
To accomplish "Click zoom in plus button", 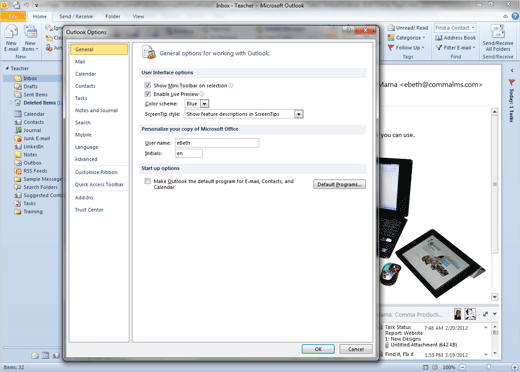I will [x=514, y=367].
